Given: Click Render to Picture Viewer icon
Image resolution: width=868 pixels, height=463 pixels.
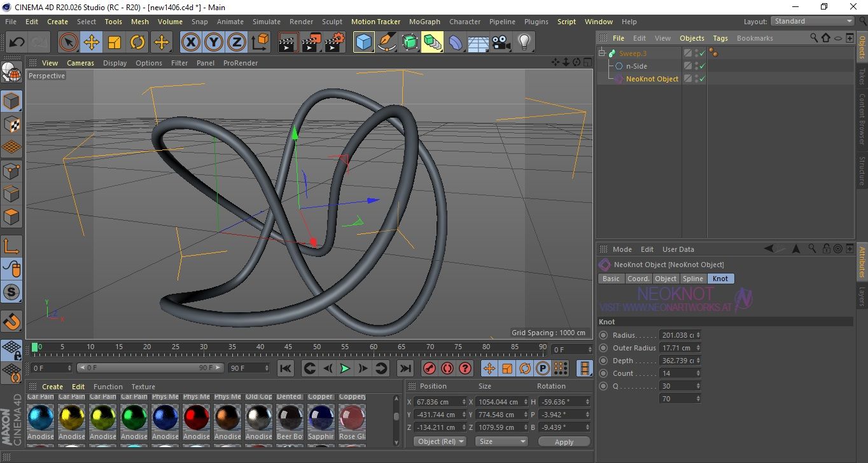Looking at the screenshot, I should [311, 43].
